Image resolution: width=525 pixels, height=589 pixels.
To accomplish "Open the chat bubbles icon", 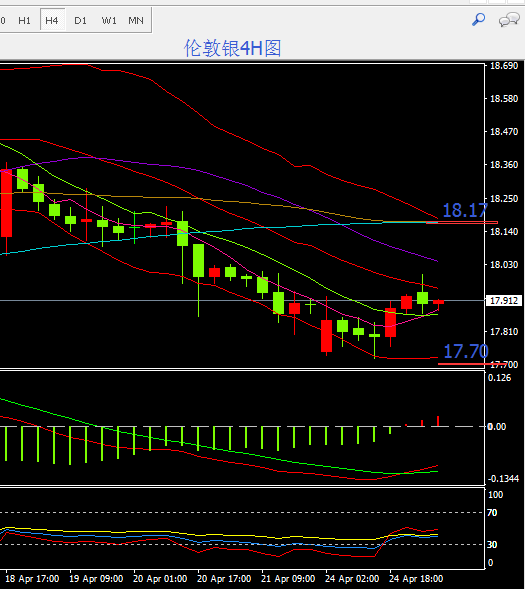I will [x=509, y=20].
